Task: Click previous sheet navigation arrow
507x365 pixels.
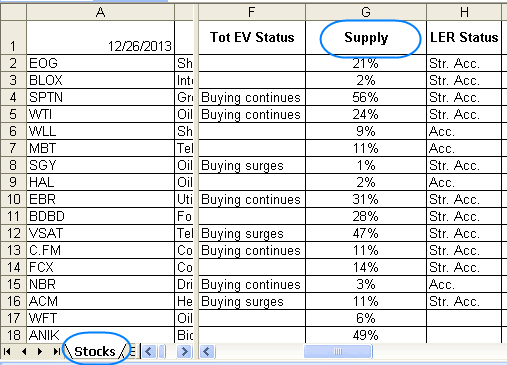Action: click(x=24, y=351)
